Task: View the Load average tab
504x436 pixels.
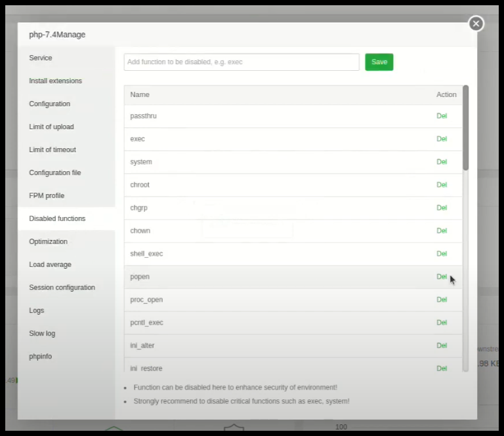Action: pyautogui.click(x=50, y=264)
